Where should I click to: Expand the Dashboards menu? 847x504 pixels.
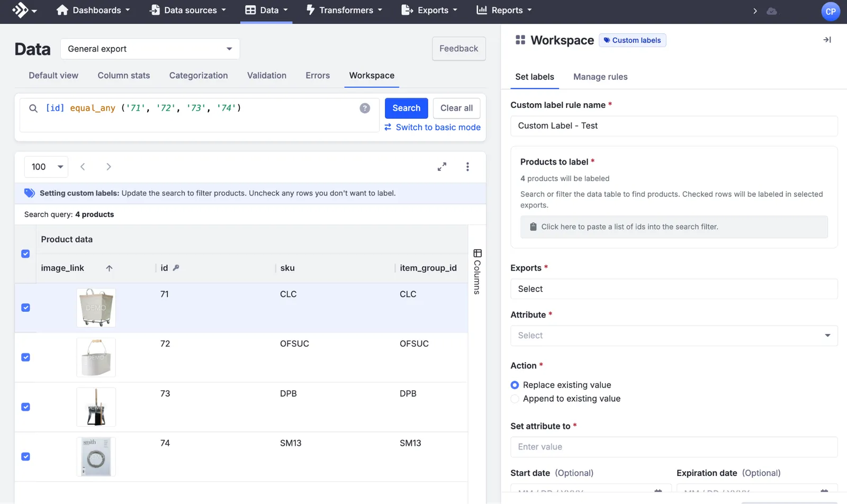pos(93,11)
